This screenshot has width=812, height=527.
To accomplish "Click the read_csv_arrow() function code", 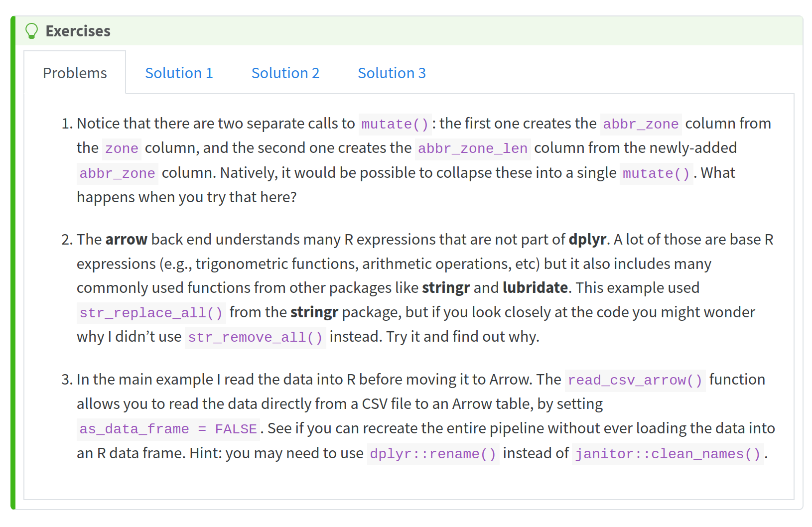I will [x=635, y=380].
